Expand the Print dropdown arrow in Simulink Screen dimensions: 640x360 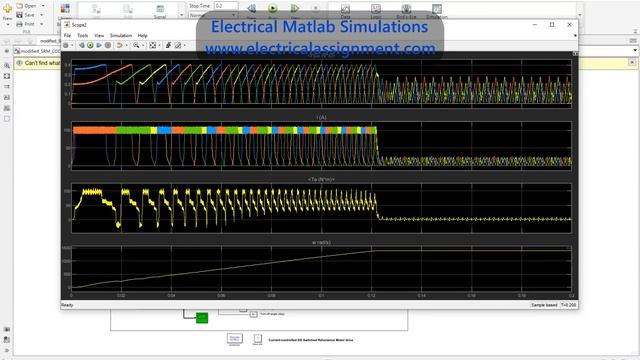pos(42,24)
